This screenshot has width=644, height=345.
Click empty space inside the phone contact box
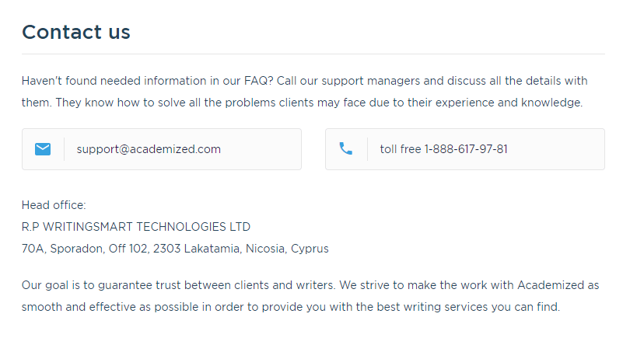pyautogui.click(x=558, y=149)
